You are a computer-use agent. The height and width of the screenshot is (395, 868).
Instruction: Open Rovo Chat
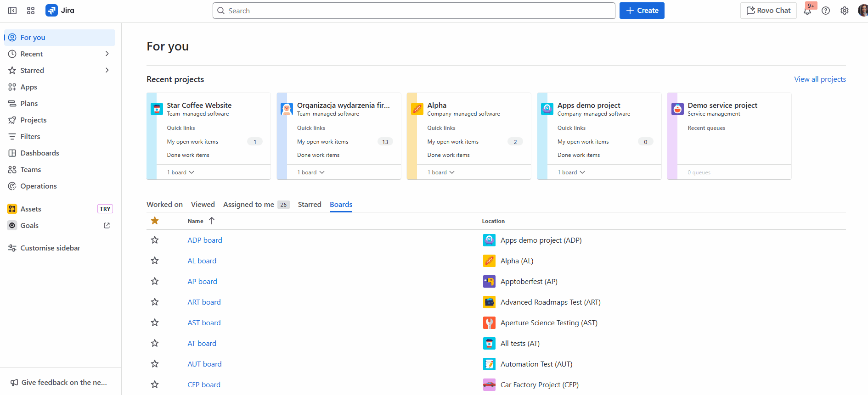point(768,11)
